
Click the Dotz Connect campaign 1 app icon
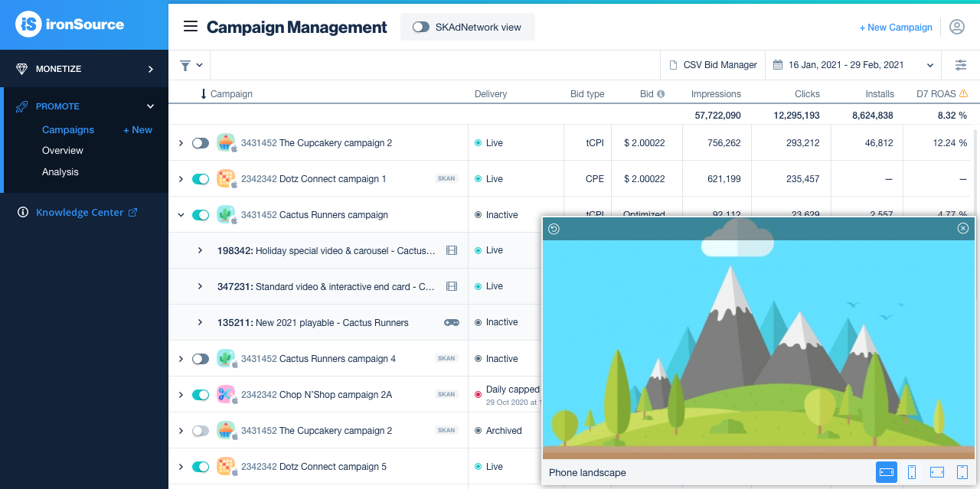click(x=225, y=178)
